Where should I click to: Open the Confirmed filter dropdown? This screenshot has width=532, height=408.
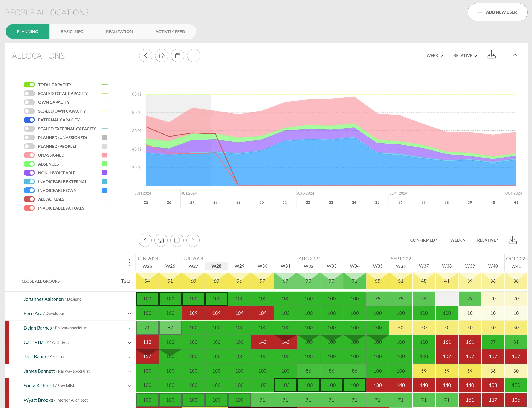click(425, 240)
